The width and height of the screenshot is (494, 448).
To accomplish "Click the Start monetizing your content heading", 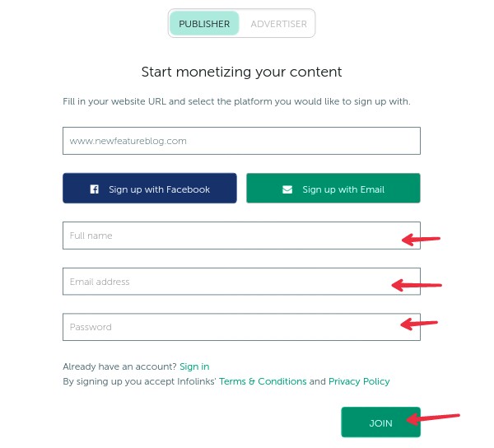I will (241, 72).
